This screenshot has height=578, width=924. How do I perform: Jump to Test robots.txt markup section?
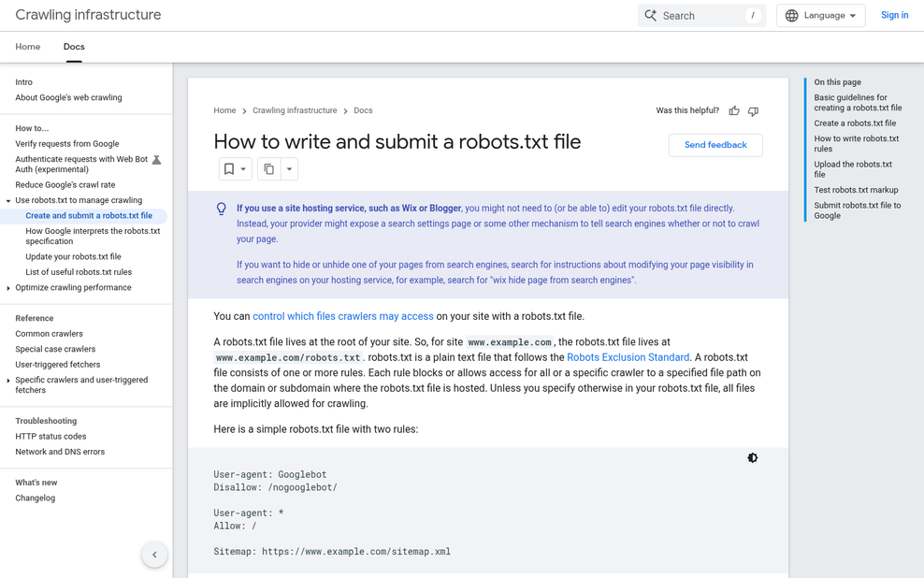[x=857, y=190]
